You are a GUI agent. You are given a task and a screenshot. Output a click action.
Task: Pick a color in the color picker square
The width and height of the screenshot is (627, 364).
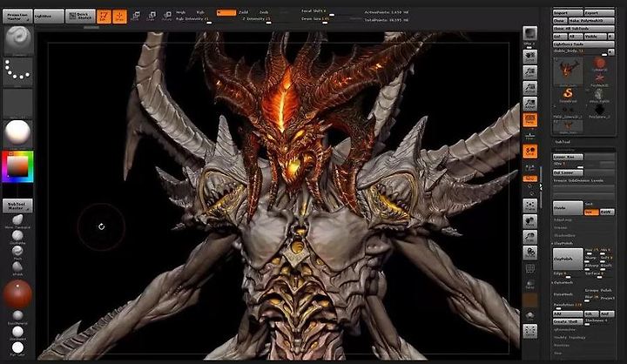coord(18,166)
